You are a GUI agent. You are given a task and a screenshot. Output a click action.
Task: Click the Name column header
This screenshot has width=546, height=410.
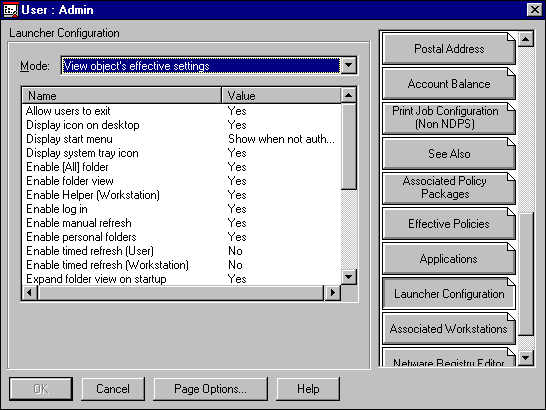pos(122,96)
